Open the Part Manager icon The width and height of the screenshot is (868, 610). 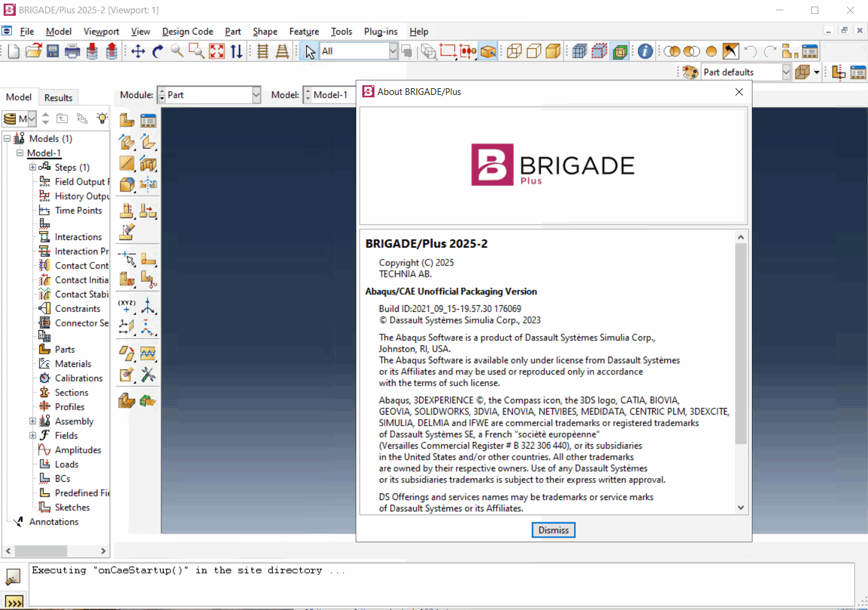pyautogui.click(x=148, y=120)
